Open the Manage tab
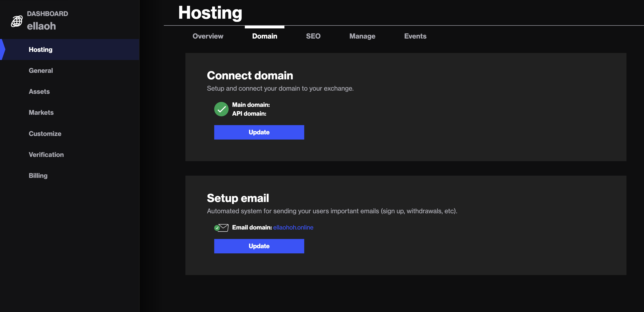 click(x=362, y=36)
